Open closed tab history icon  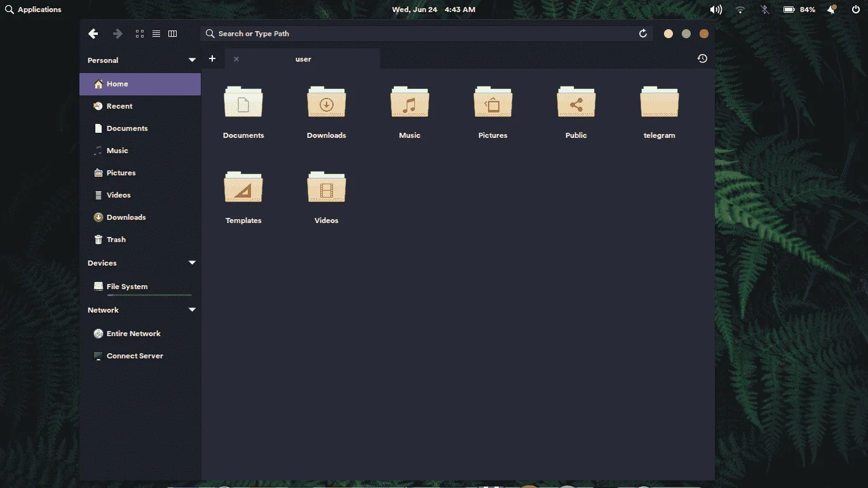[702, 58]
